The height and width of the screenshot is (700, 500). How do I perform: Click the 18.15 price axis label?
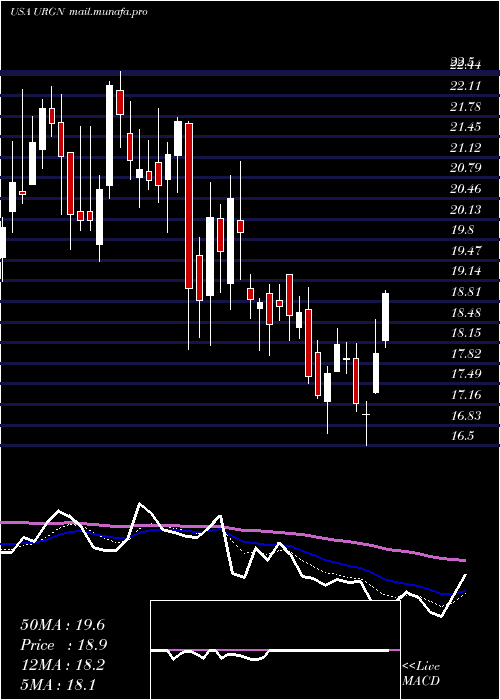click(x=466, y=333)
